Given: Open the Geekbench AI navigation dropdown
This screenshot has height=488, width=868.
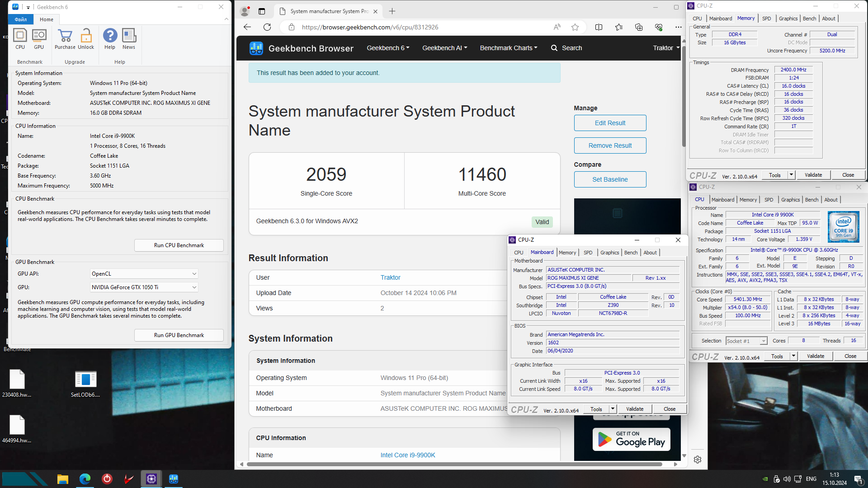Looking at the screenshot, I should click(444, 48).
